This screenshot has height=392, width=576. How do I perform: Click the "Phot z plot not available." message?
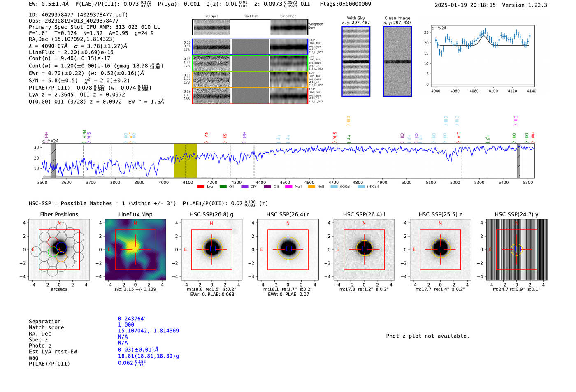click(x=427, y=336)
